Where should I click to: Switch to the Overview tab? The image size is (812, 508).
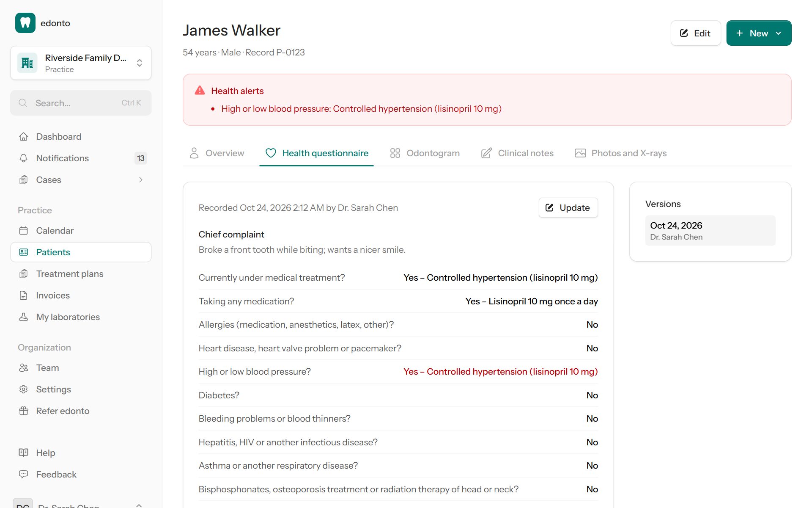[217, 153]
